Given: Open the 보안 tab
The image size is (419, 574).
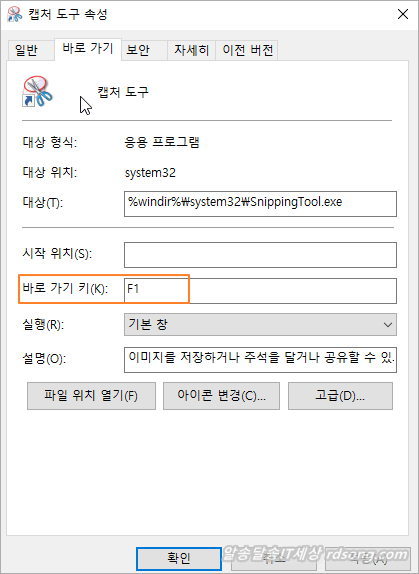Looking at the screenshot, I should coord(138,50).
